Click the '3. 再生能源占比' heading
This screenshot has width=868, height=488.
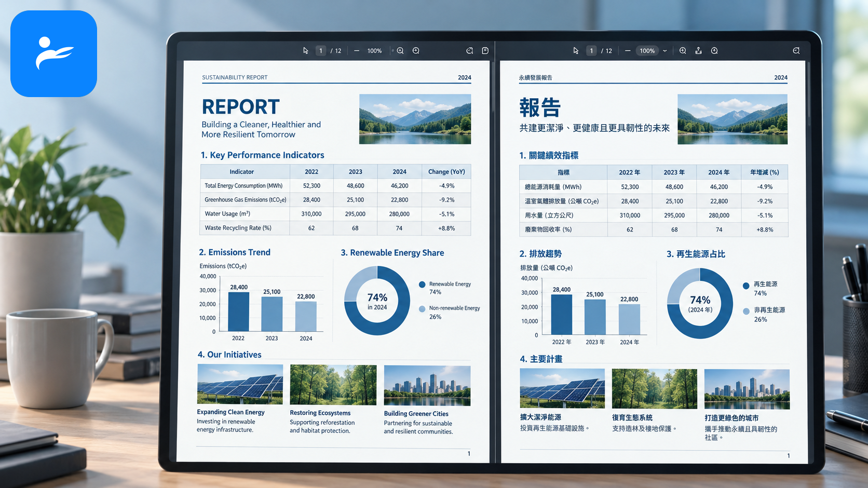click(x=696, y=254)
